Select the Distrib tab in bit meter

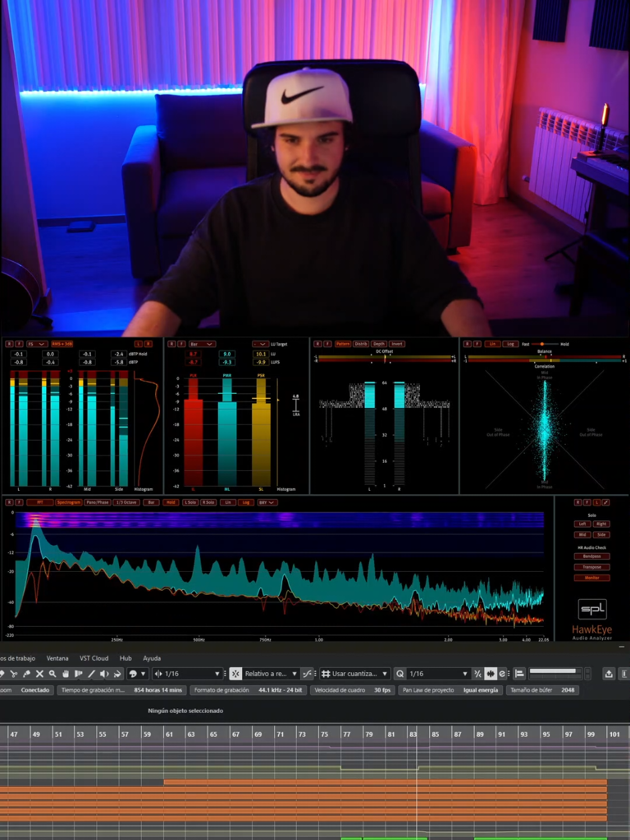(360, 344)
